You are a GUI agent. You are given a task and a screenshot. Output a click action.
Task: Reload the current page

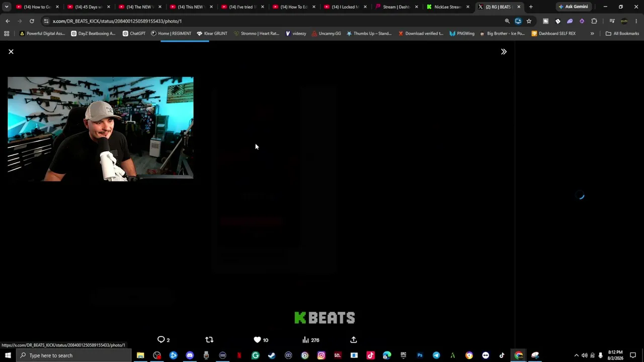(32, 21)
